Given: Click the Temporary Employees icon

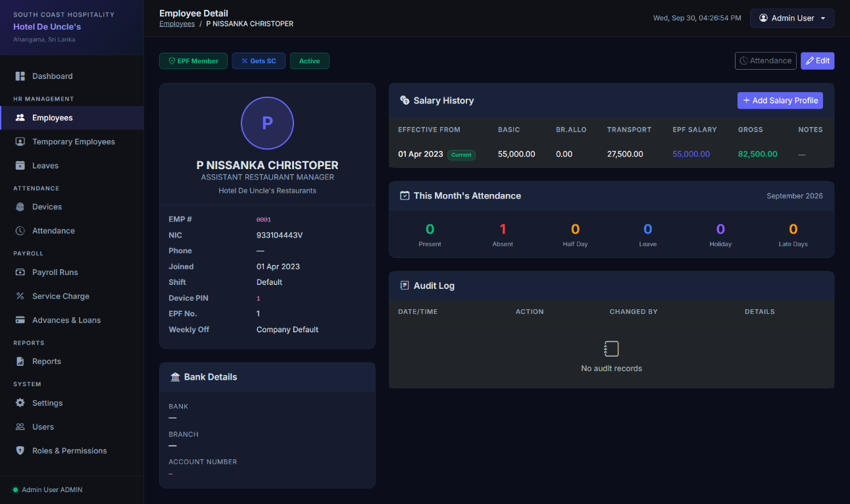Looking at the screenshot, I should [x=20, y=141].
